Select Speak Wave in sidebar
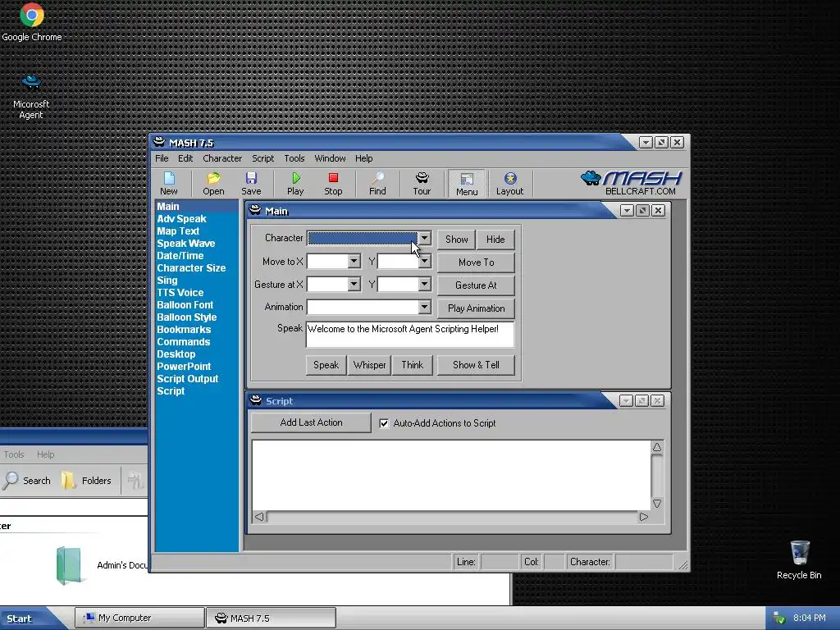This screenshot has width=840, height=630. [x=186, y=243]
